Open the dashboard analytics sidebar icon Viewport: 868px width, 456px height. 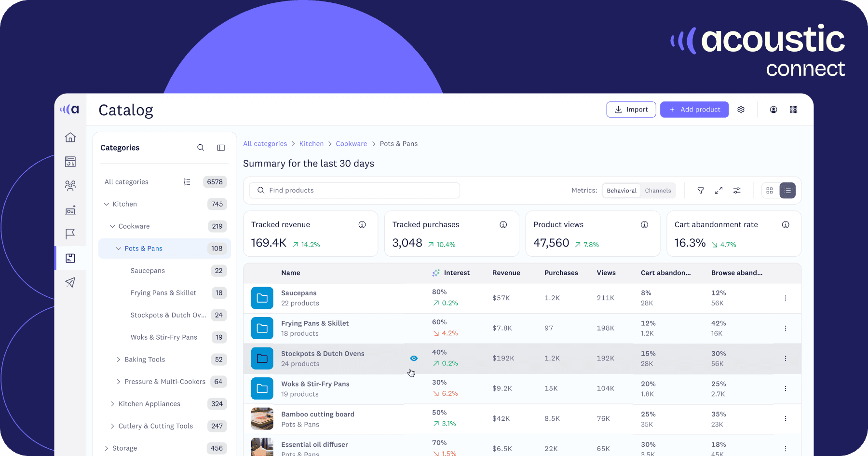point(70,162)
